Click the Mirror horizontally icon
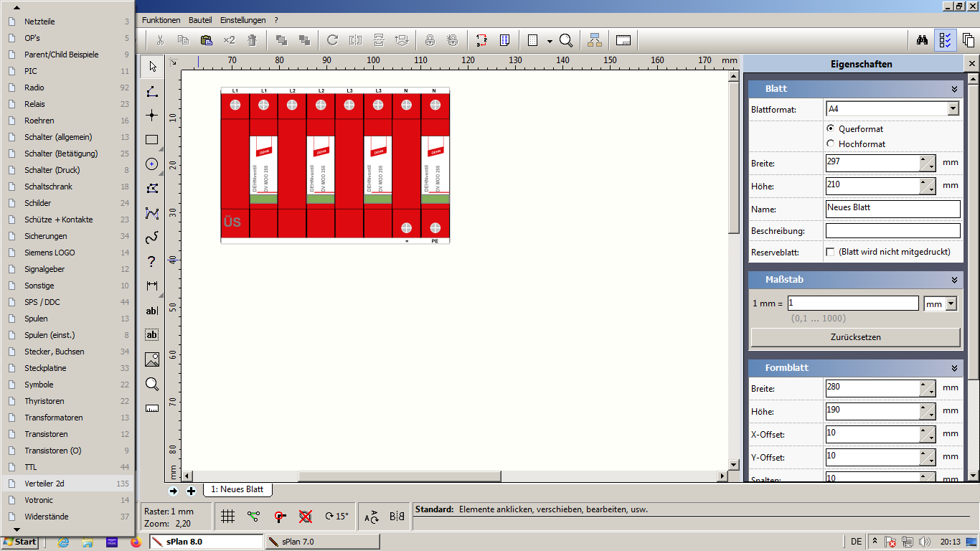 [x=355, y=40]
